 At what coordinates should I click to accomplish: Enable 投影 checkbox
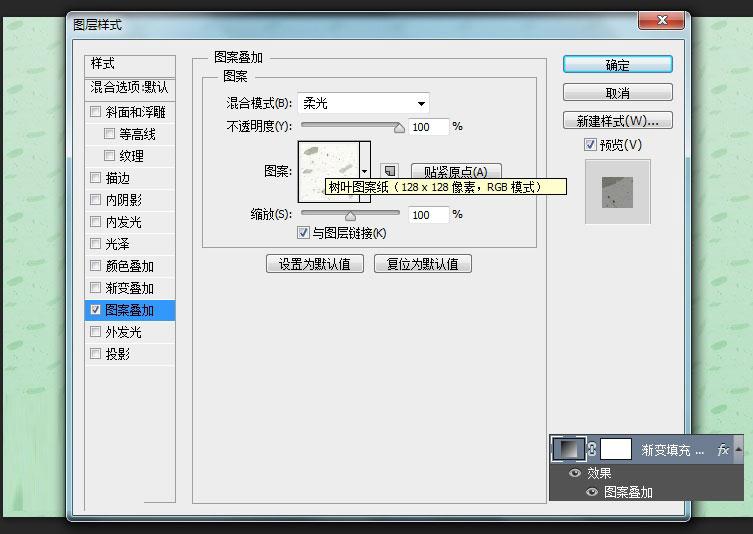click(95, 354)
